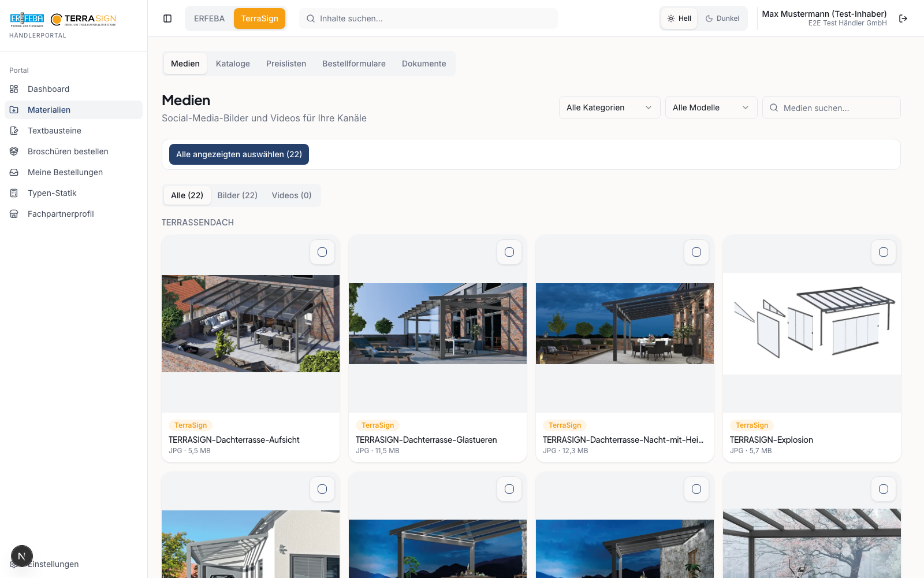Open the Dachterrasse-Aufsicht image thumbnail
This screenshot has height=578, width=924.
coord(251,324)
